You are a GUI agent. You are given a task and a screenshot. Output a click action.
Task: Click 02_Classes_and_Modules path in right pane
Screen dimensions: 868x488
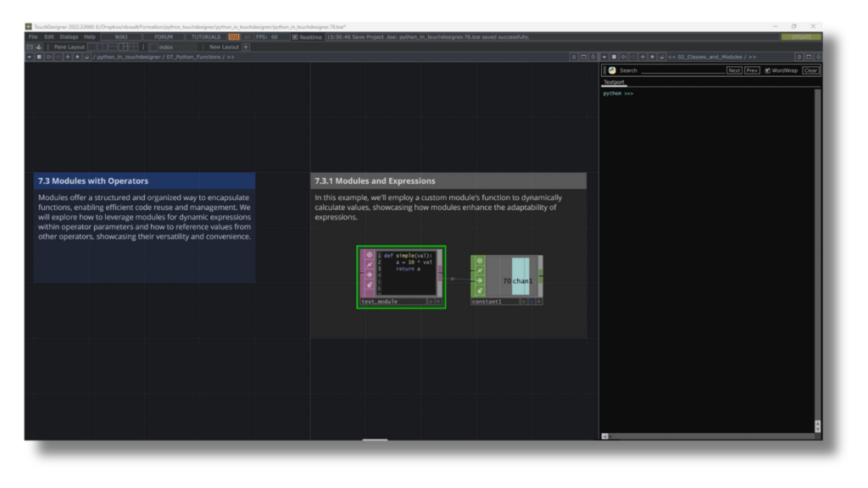click(710, 57)
